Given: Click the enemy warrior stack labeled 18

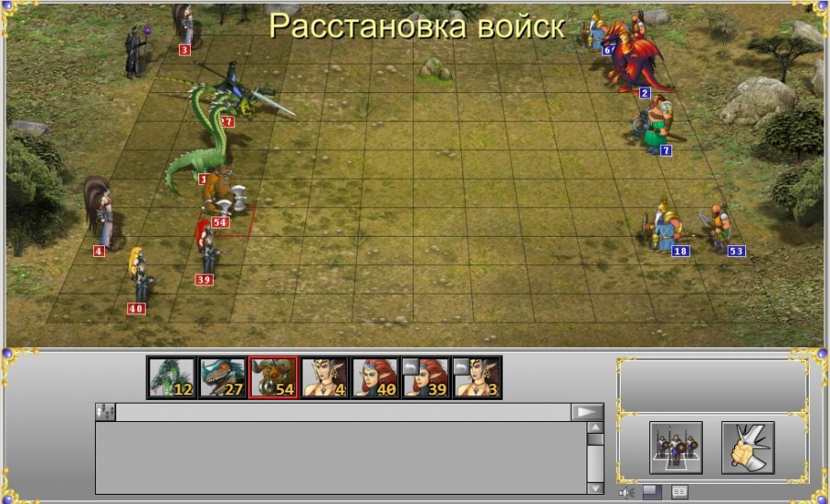Looking at the screenshot, I should pyautogui.click(x=663, y=227).
